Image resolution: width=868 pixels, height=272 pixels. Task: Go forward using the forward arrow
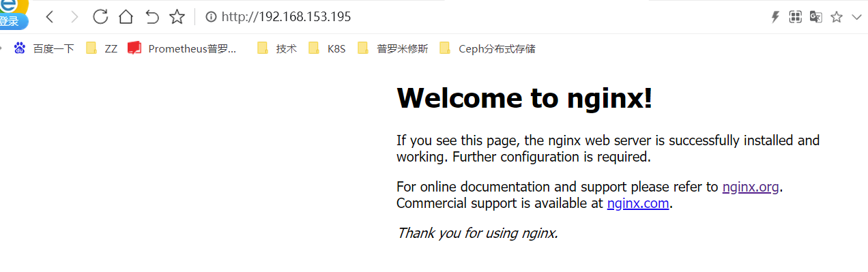pyautogui.click(x=74, y=17)
